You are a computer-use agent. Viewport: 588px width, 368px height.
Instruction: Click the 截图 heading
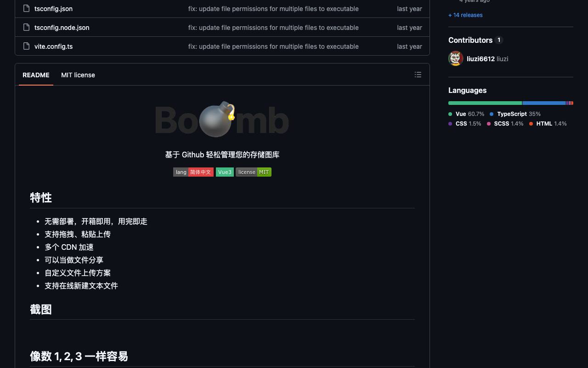coord(41,309)
